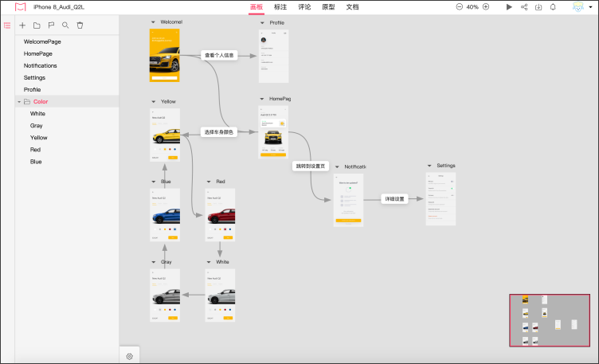The image size is (599, 364).
Task: Switch to the 原型 tab
Action: coord(328,6)
